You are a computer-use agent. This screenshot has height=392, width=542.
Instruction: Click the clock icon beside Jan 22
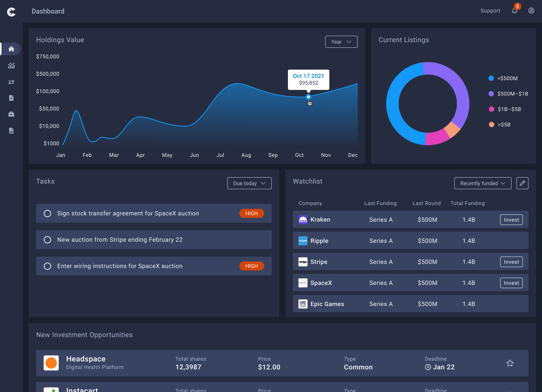click(428, 367)
